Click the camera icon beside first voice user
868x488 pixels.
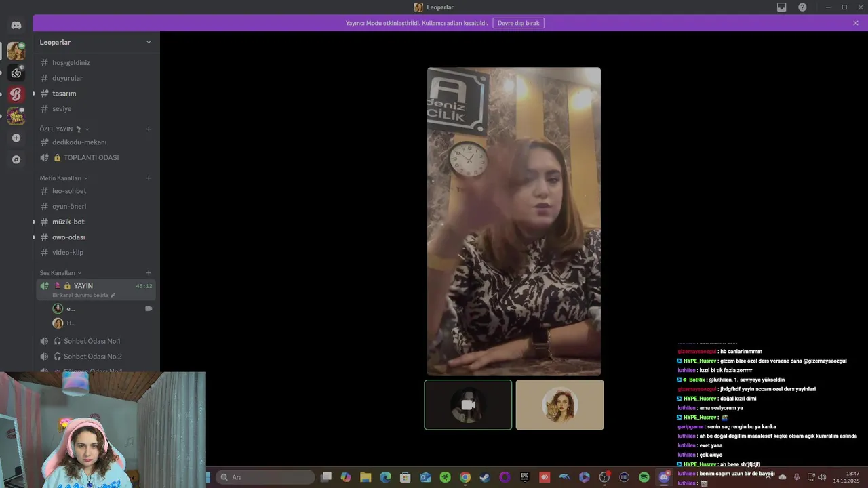(149, 308)
